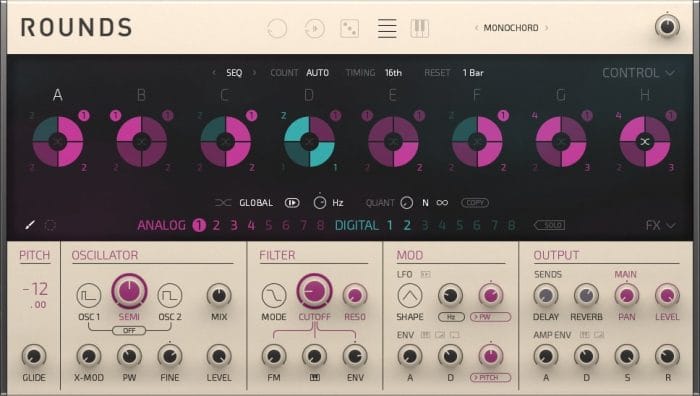Click the dotted selection tool icon
The width and height of the screenshot is (700, 396).
coord(50,225)
